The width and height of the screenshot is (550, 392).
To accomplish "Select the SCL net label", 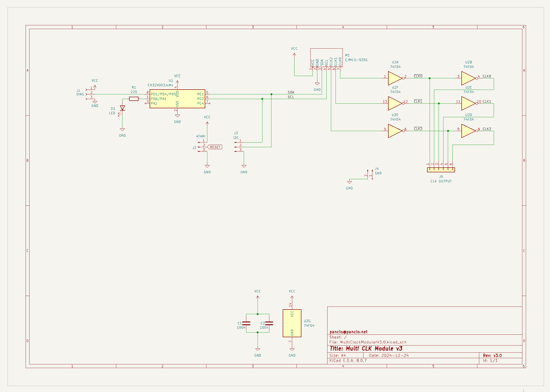I will pyautogui.click(x=291, y=97).
